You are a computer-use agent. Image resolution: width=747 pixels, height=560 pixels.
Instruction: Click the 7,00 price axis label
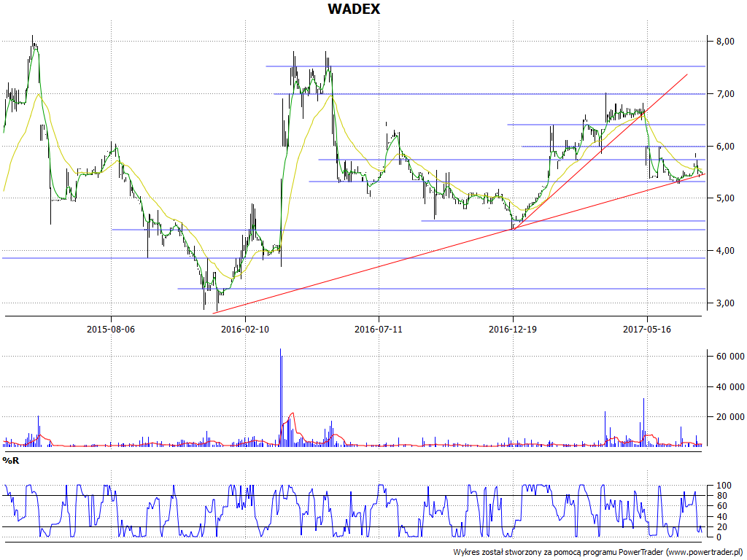click(725, 94)
